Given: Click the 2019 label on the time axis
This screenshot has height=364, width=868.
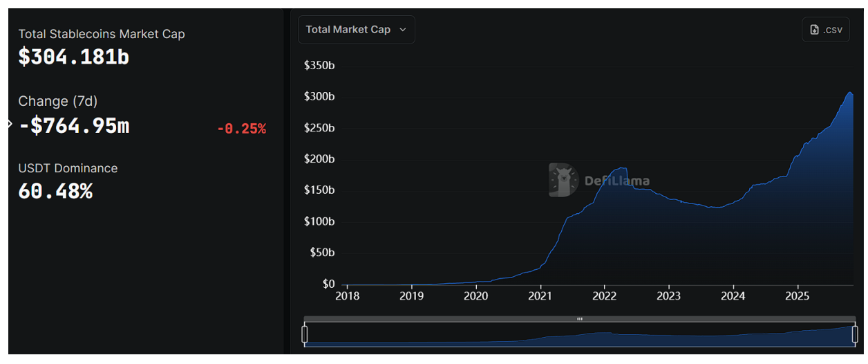Looking at the screenshot, I should pos(411,296).
